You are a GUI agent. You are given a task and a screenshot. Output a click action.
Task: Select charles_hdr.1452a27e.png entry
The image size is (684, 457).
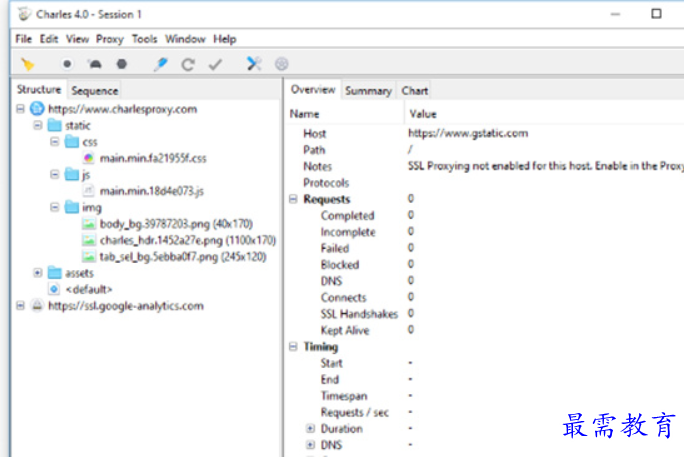coord(188,240)
